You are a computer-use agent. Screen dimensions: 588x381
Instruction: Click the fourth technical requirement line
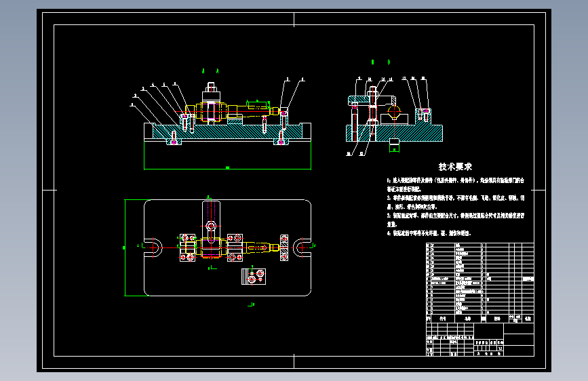click(429, 233)
